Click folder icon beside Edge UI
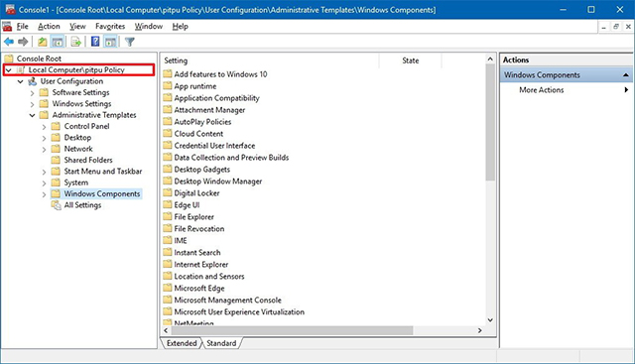The image size is (635, 364). [x=168, y=205]
